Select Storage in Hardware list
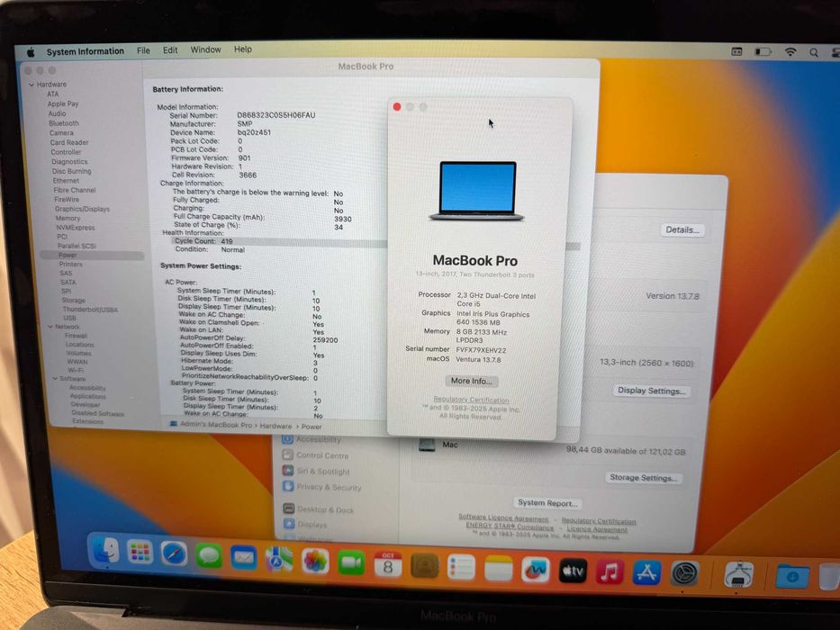Screen dimensions: 840x630 [x=74, y=301]
